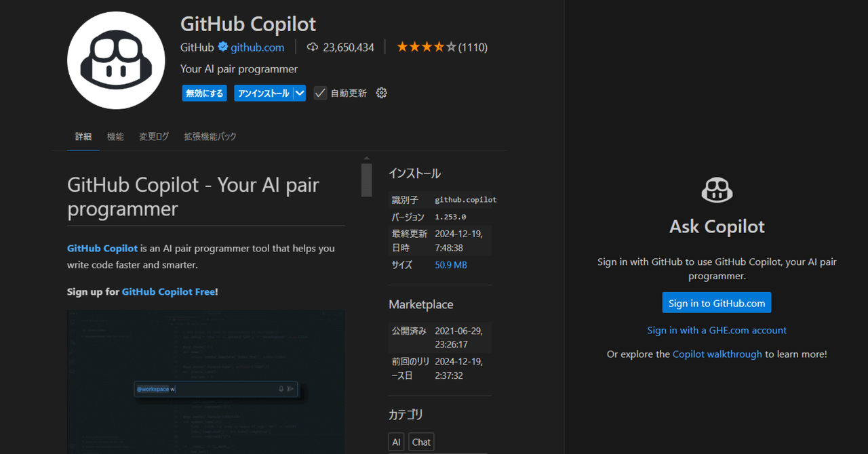Click Sign in to GitHub.com
The image size is (868, 454).
[x=716, y=302]
